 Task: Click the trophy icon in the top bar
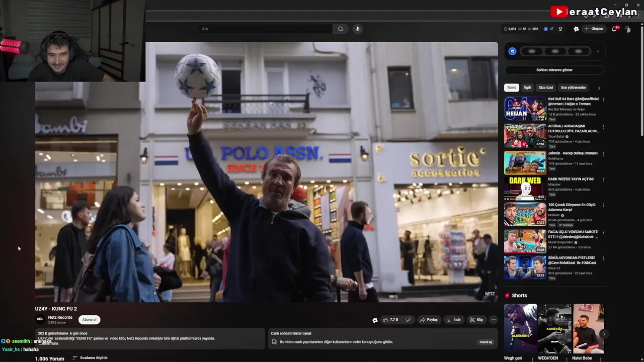560,29
